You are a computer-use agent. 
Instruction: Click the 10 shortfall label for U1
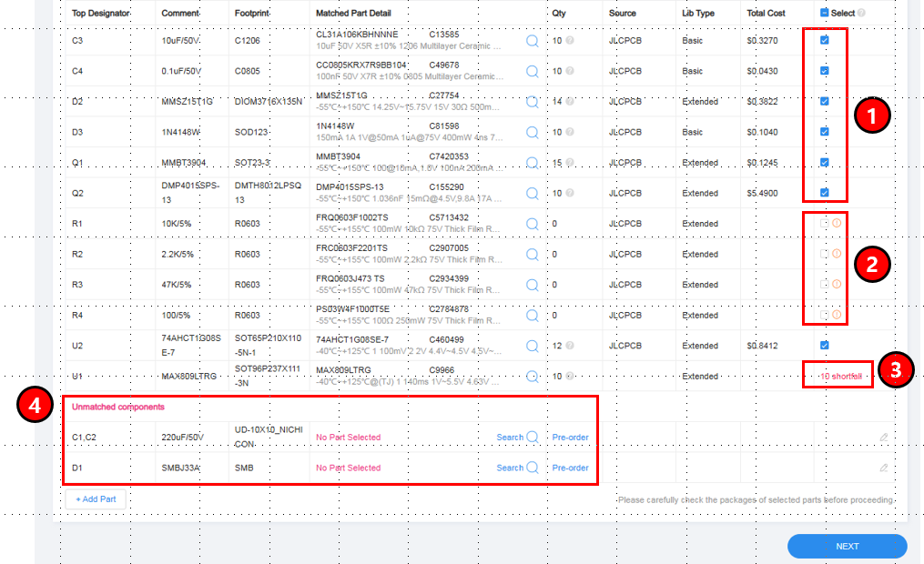[x=840, y=376]
